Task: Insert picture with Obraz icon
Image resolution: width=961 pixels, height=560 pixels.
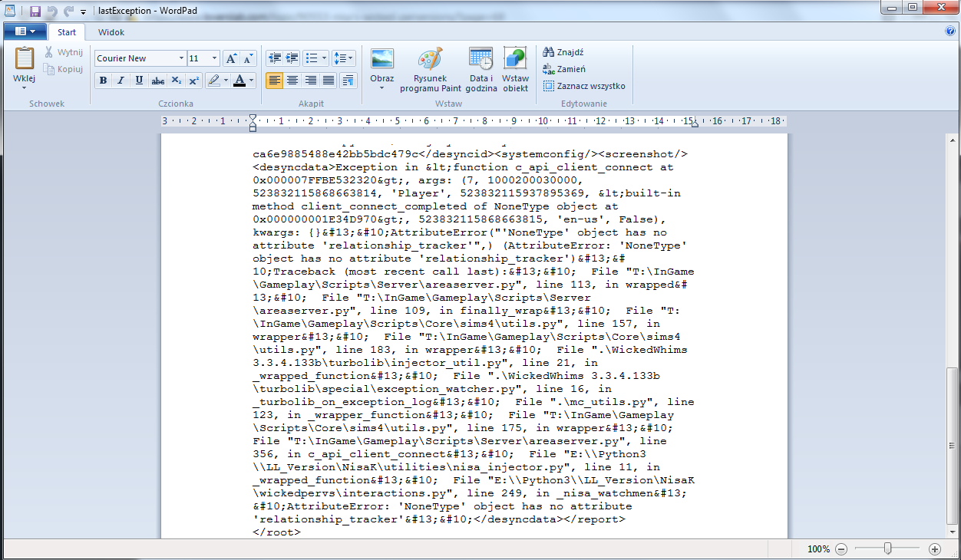Action: [x=381, y=59]
